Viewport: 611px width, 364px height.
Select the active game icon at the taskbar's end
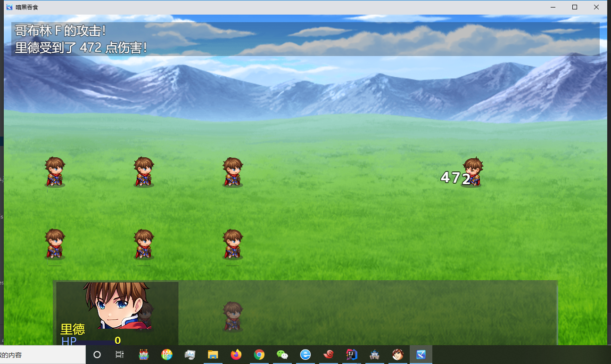[x=421, y=355]
